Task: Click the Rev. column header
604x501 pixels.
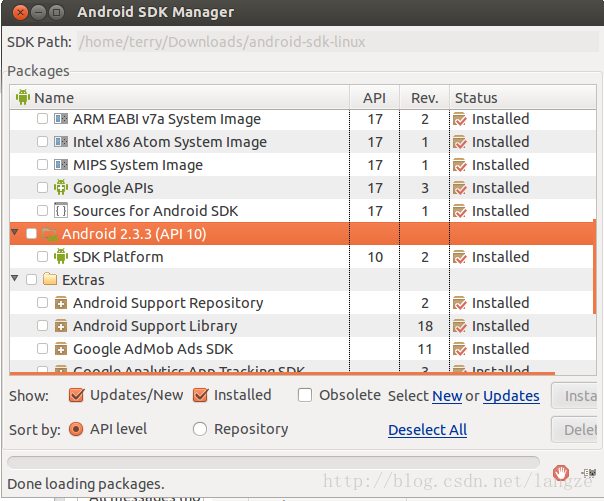Action: [424, 97]
